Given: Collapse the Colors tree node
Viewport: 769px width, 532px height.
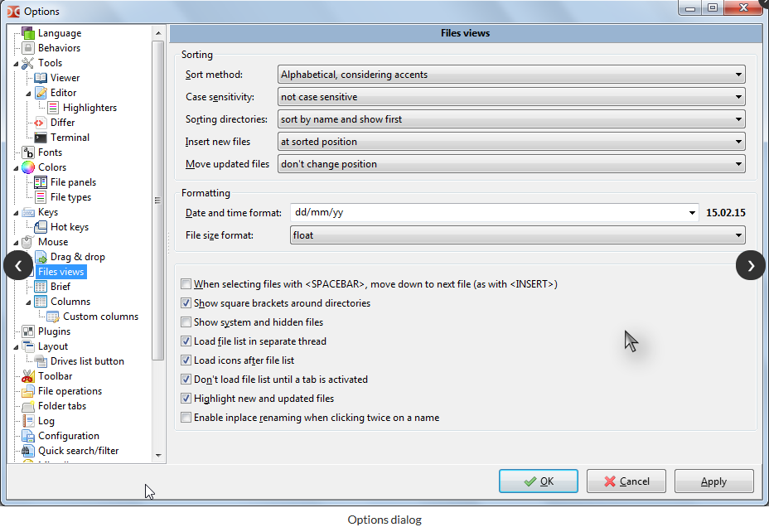Looking at the screenshot, I should point(17,168).
